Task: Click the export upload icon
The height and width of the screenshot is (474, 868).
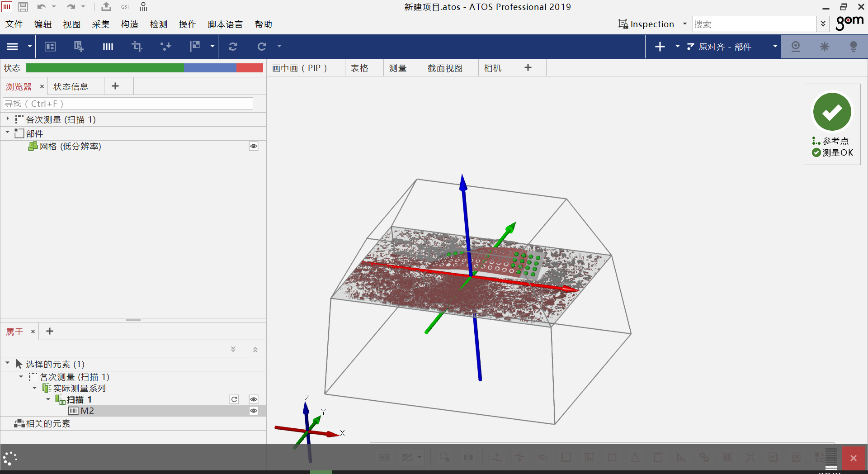Action: pos(106,7)
